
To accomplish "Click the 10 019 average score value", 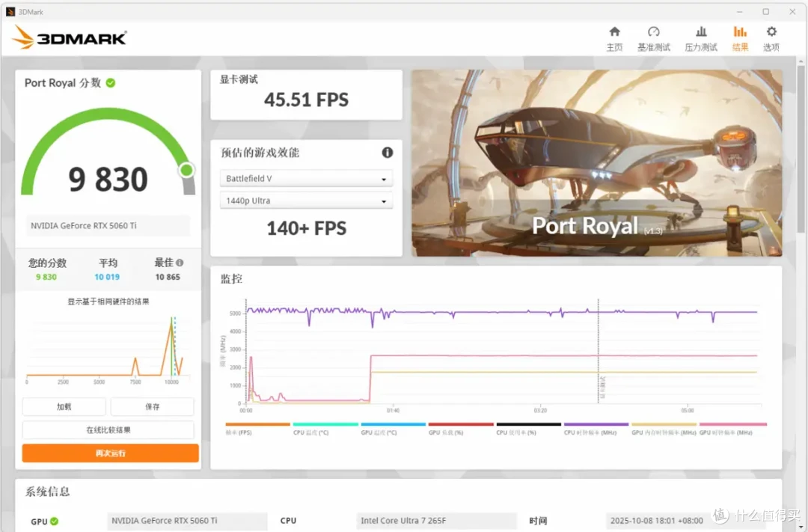I will coord(107,277).
